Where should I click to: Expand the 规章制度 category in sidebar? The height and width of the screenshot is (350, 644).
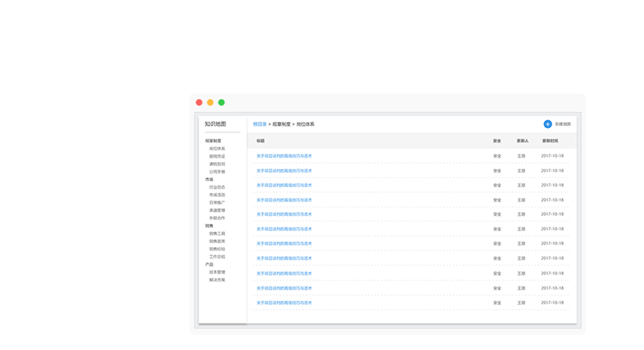click(213, 141)
